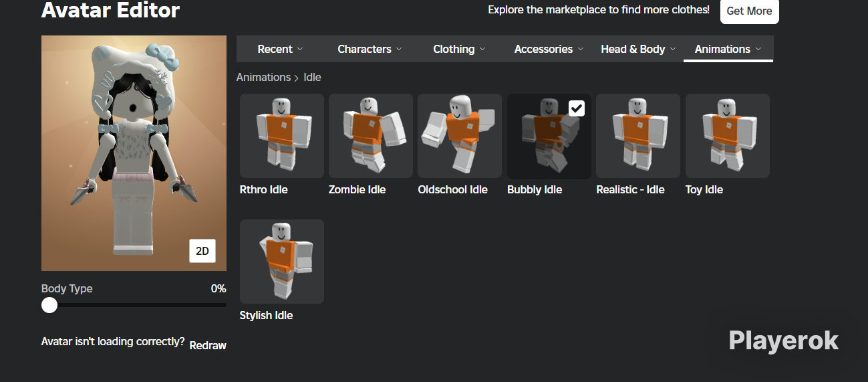Click the Body Type label
The height and width of the screenshot is (382, 868).
click(x=67, y=289)
